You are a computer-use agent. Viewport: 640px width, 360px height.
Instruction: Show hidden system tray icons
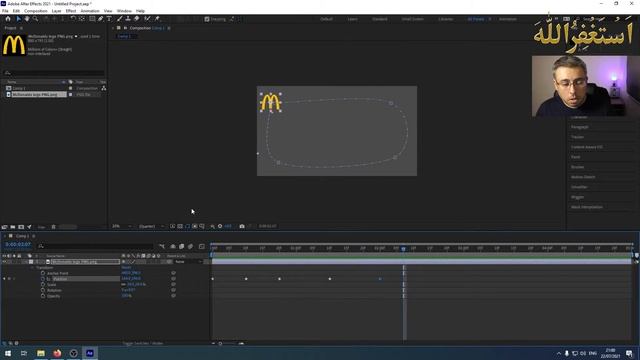coord(559,353)
